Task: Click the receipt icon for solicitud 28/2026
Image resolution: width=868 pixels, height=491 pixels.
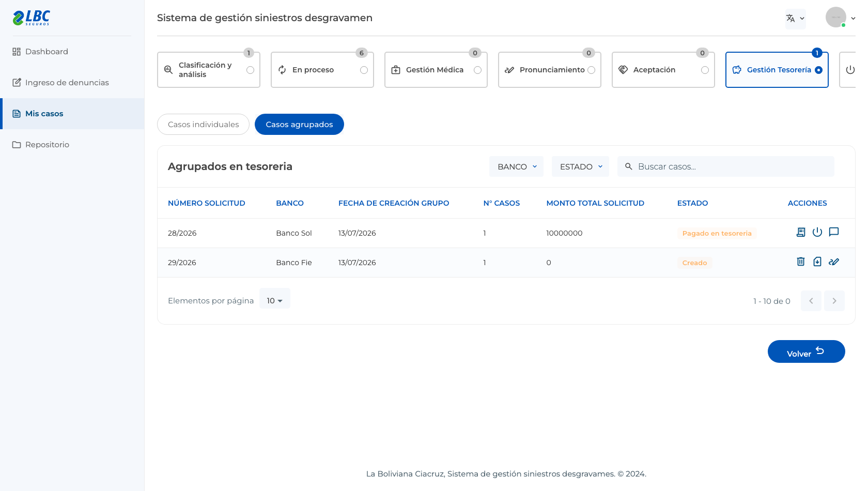Action: coord(801,232)
